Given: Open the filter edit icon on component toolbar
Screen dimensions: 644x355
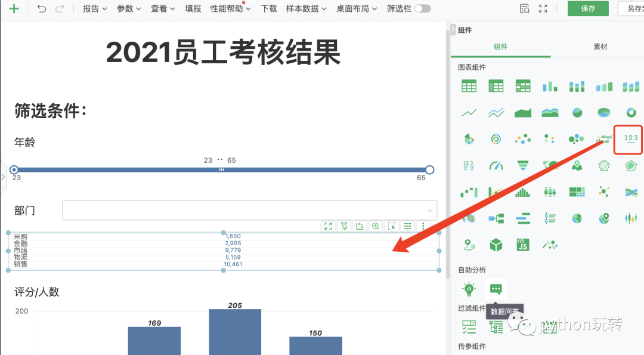Looking at the screenshot, I should point(344,226).
